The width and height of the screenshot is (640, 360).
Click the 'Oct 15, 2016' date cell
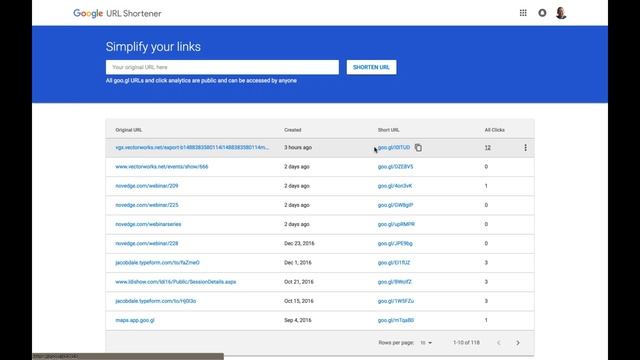point(299,301)
